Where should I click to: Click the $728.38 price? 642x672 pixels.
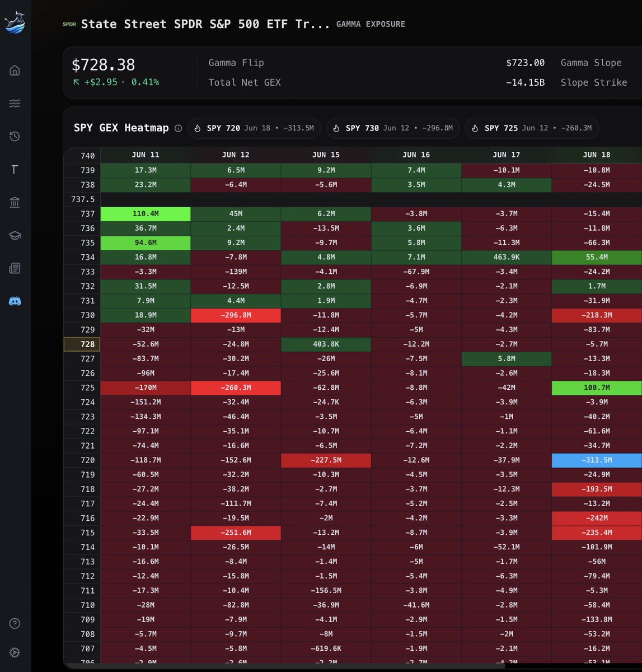pos(104,65)
